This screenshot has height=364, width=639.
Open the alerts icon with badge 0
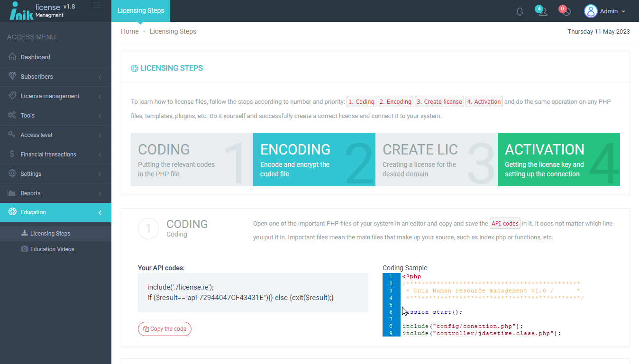click(x=565, y=10)
